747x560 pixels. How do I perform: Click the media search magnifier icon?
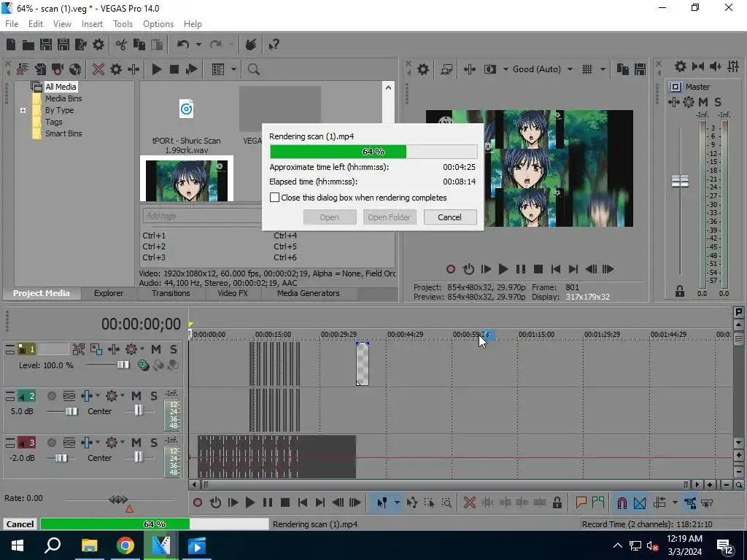(x=253, y=69)
